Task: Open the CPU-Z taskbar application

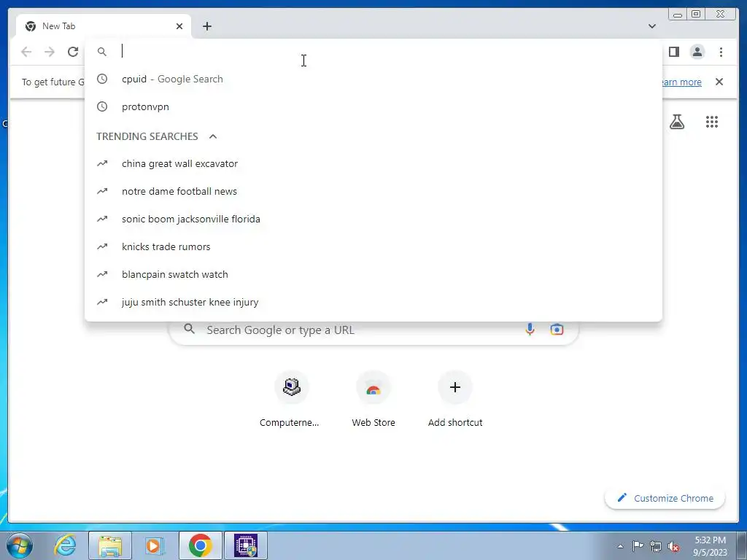Action: [246, 545]
